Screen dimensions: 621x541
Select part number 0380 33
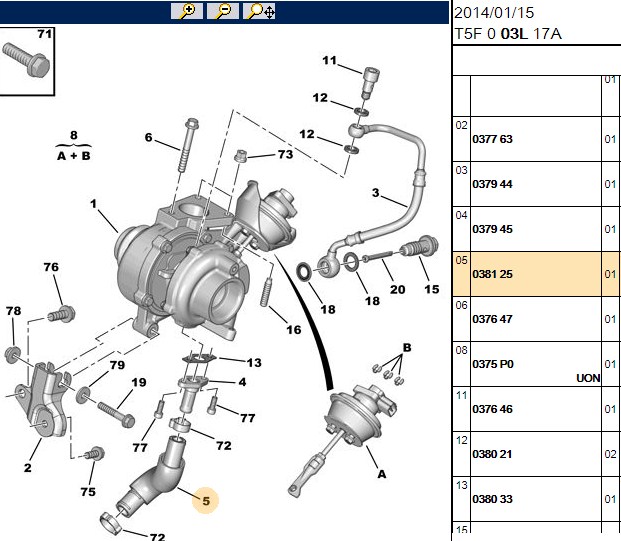coord(492,499)
